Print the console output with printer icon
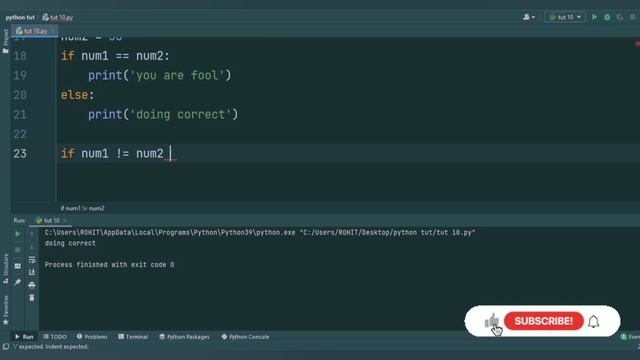 [x=32, y=285]
